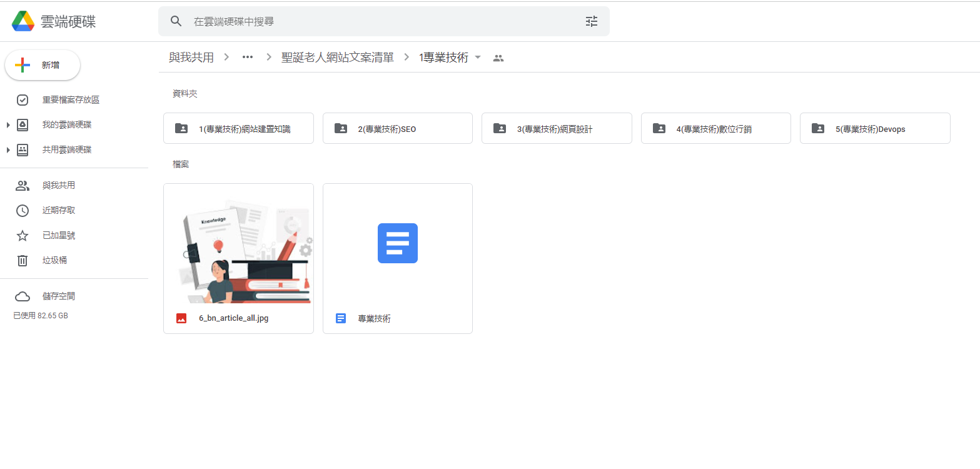Click folder icon of 5(專業技術)Devops

(818, 128)
